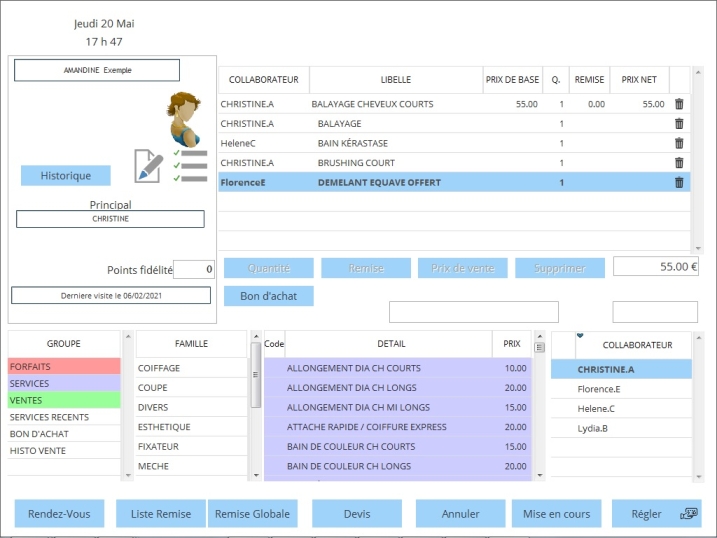The width and height of the screenshot is (717, 538).
Task: Click the client avatar picture
Action: [183, 118]
